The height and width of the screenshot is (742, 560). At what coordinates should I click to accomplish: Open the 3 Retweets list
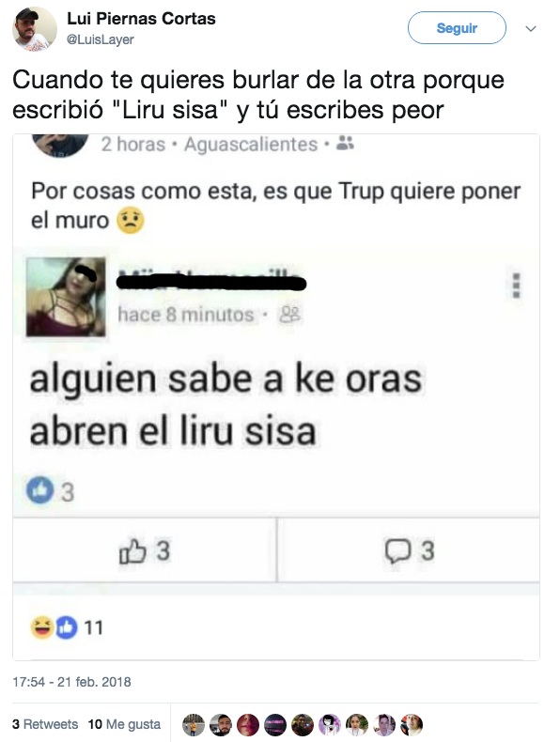click(x=45, y=724)
